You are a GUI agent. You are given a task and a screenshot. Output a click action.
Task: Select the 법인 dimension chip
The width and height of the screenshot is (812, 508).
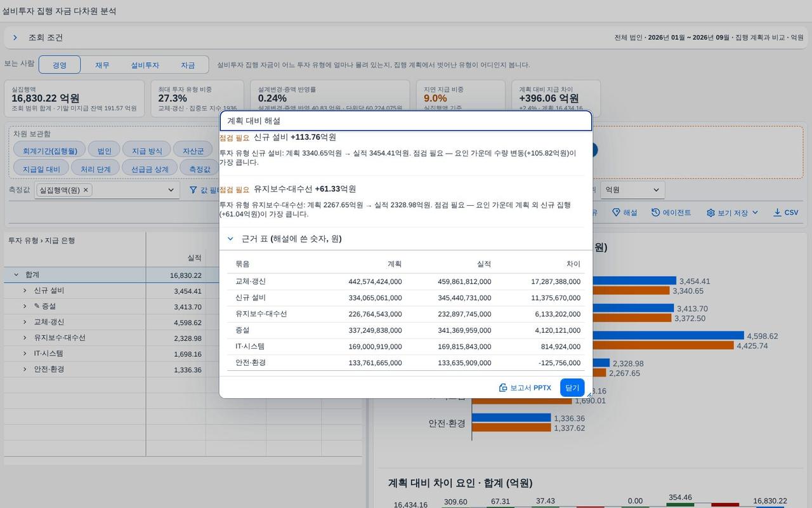click(x=104, y=150)
